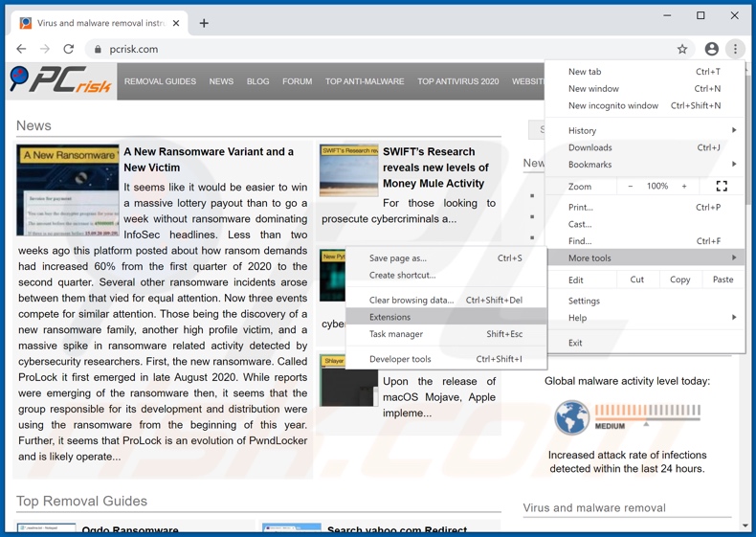Open TOP ANTIVIRUS 2020 nav link
The image size is (756, 537).
[x=458, y=81]
